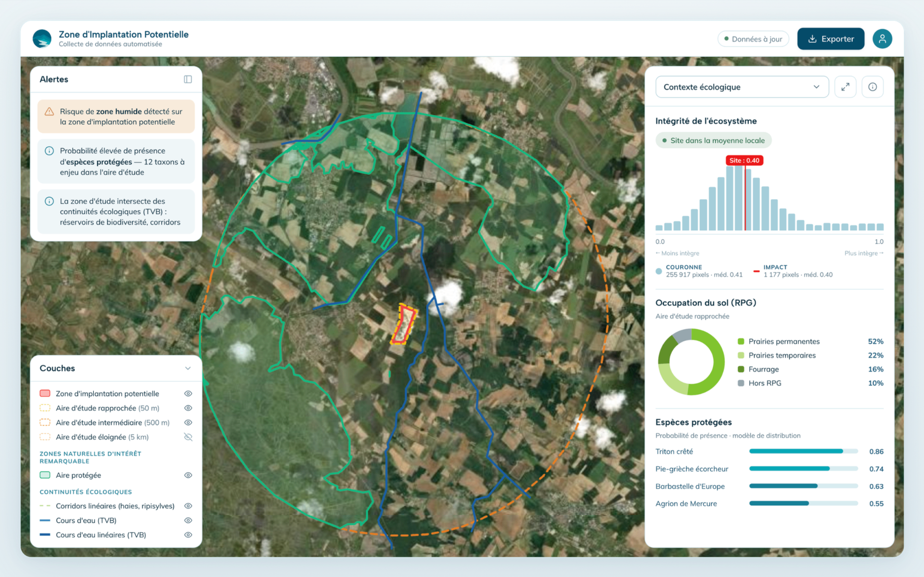Click the Triton crêté probability bar
Screen dimensions: 924x577
pyautogui.click(x=803, y=451)
